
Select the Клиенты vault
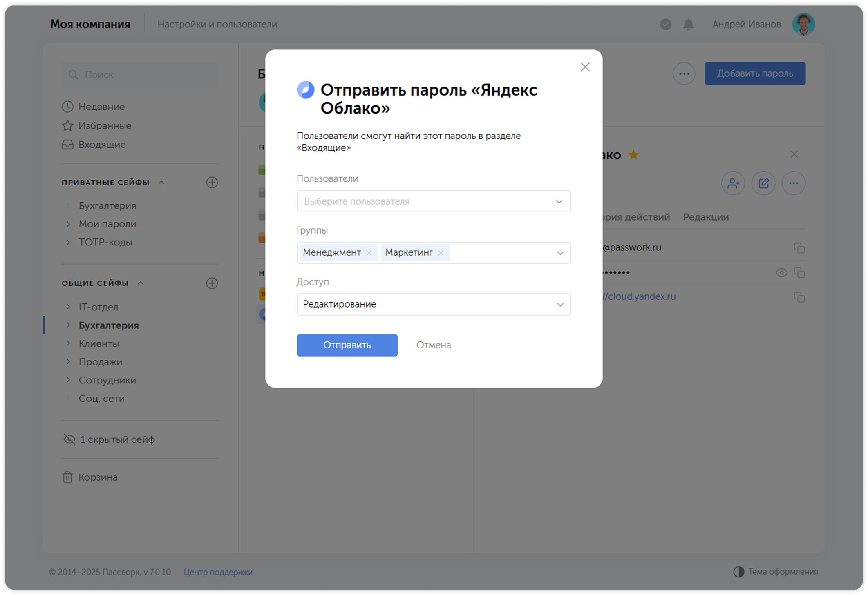99,343
